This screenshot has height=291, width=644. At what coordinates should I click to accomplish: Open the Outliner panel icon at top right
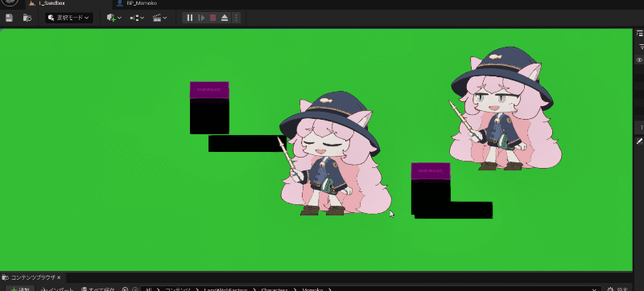[639, 34]
